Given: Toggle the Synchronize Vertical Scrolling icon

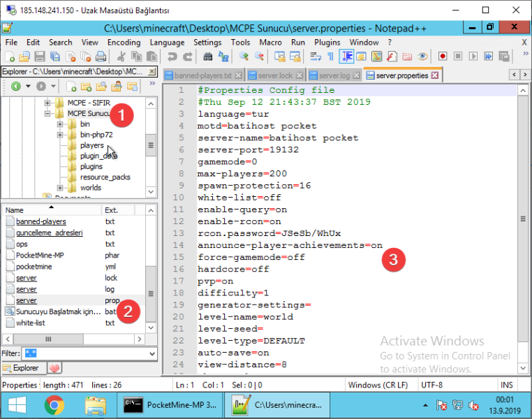Looking at the screenshot, I should [280, 57].
